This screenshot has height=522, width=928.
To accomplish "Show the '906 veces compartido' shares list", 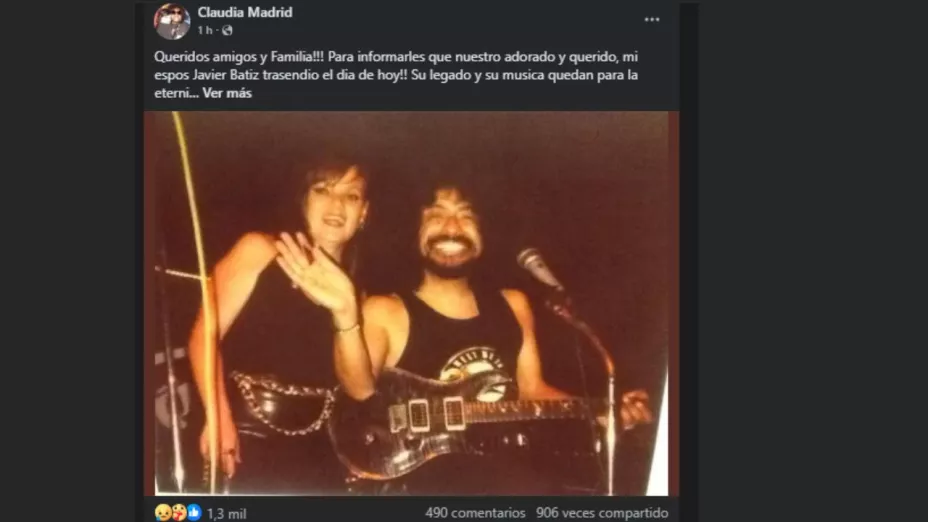I will (x=602, y=513).
